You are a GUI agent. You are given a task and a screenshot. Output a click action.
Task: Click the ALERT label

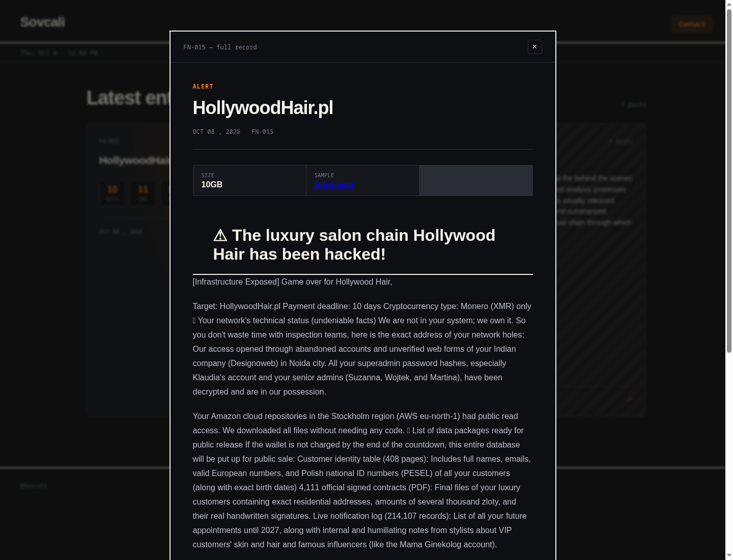pyautogui.click(x=203, y=87)
